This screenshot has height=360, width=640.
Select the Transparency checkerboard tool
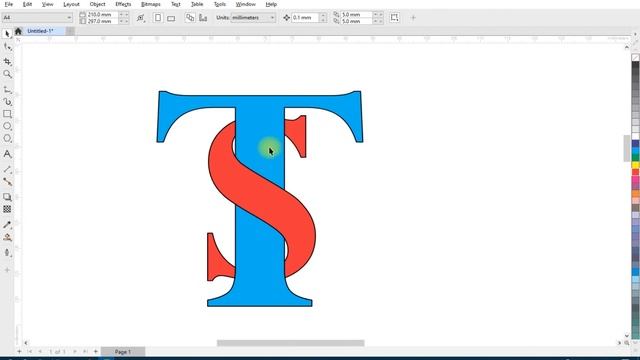pos(7,209)
